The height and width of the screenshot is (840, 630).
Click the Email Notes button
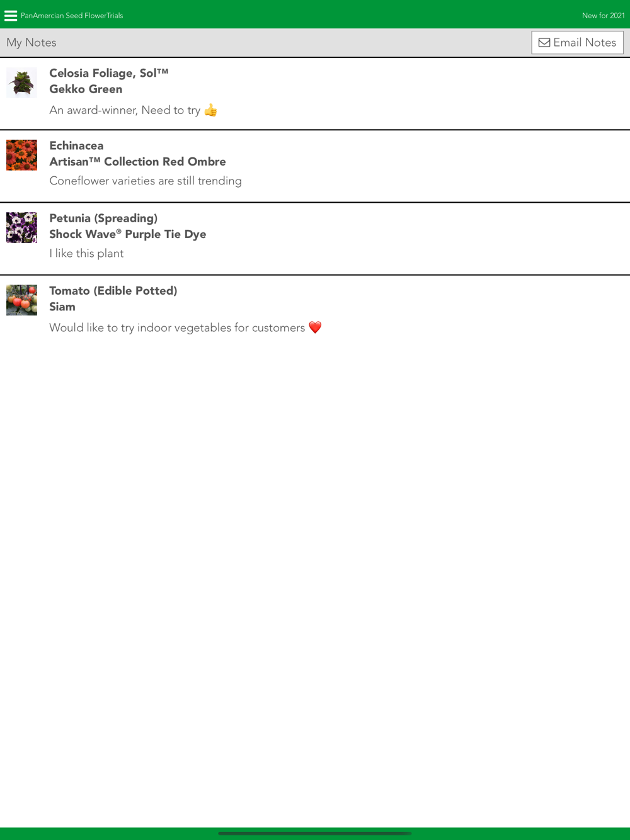577,43
